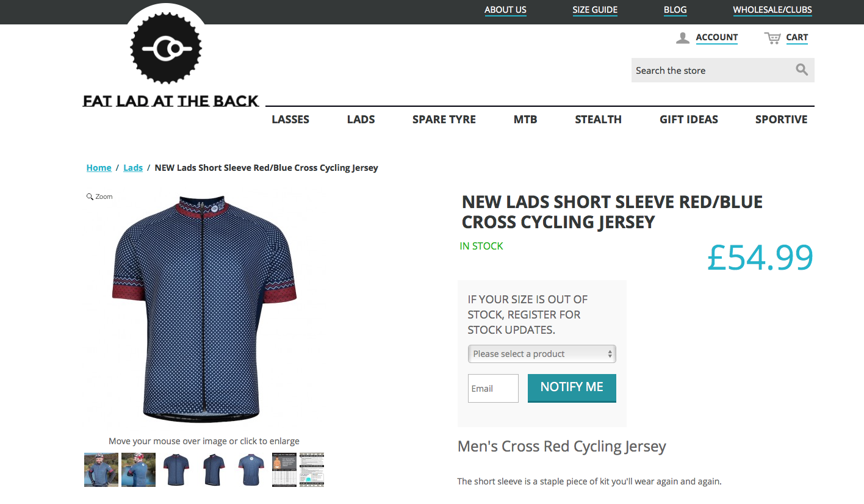Click the shopping cart icon

coord(772,38)
